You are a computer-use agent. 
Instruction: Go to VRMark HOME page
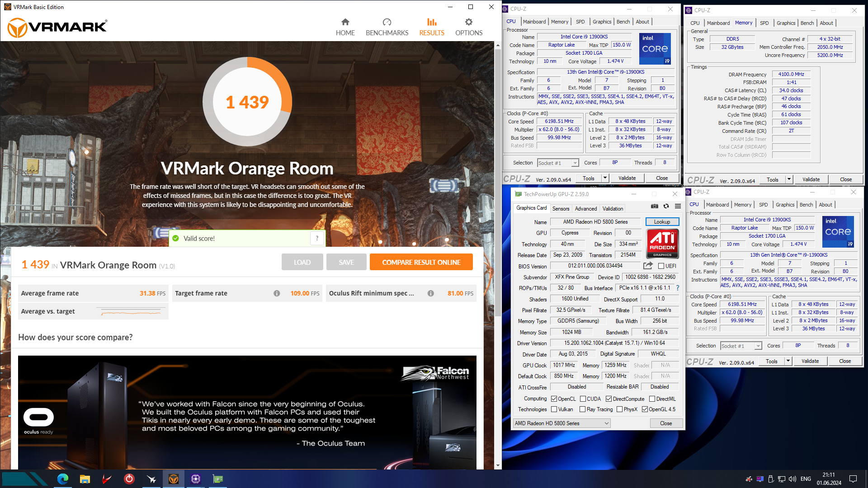click(345, 27)
